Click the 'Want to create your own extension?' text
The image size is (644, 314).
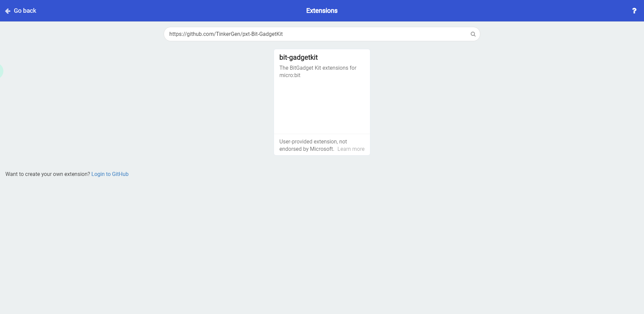(x=48, y=174)
